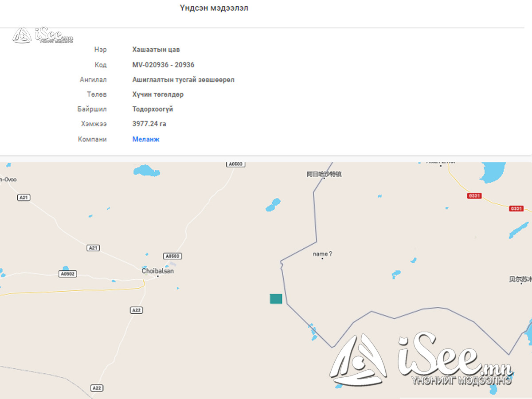Click the 'Код' field label
Viewport: 532px width, 399px height.
(101, 65)
